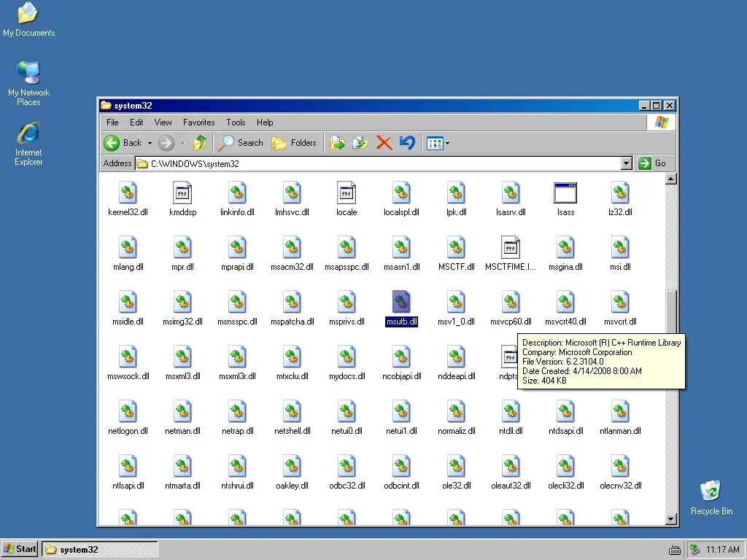Select the mswsock.dll file icon
This screenshot has height=560, width=747.
coord(128,357)
